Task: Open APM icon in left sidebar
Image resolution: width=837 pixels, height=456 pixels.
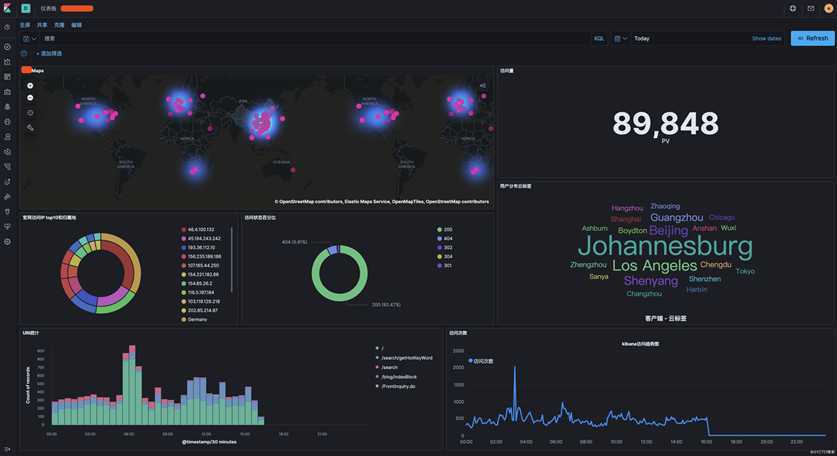Action: 7,167
